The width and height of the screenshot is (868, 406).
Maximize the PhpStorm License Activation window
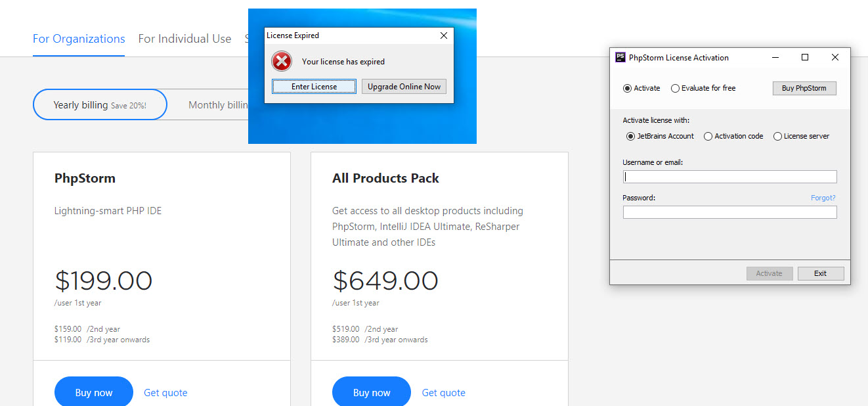click(805, 57)
